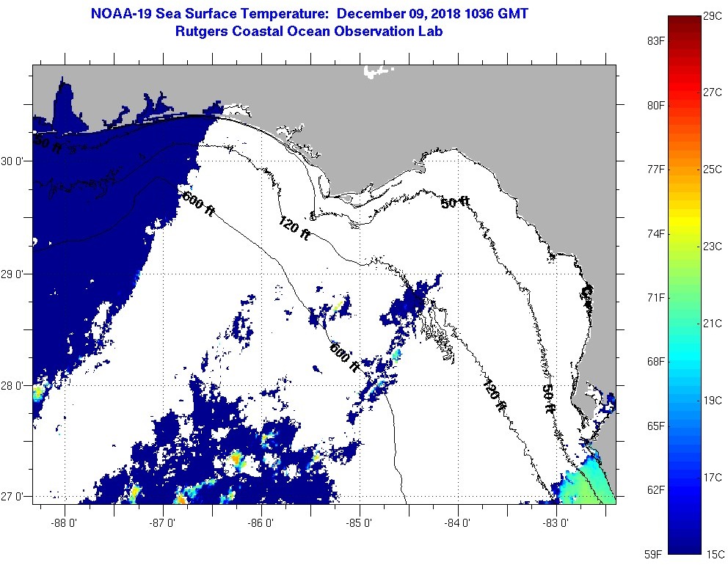728x565 pixels.
Task: Click the large dark blue cold-water area at upper left
Action: 103,205
